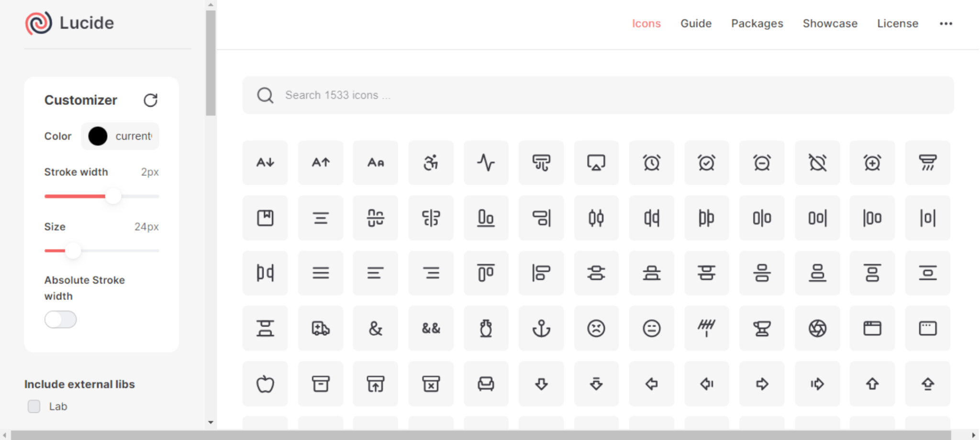Select the anchor icon

coord(541,328)
